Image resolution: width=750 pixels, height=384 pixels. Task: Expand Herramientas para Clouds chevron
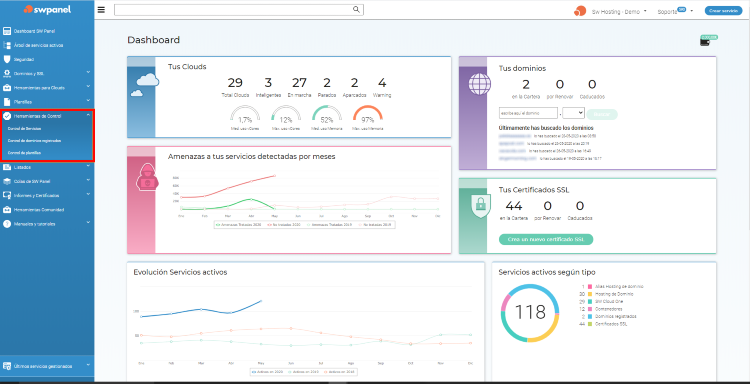pyautogui.click(x=88, y=87)
